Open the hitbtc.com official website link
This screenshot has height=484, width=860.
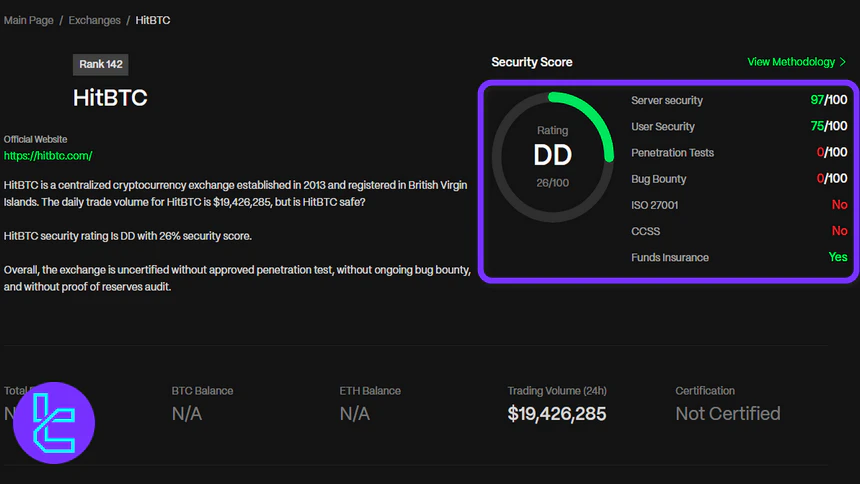click(x=48, y=156)
